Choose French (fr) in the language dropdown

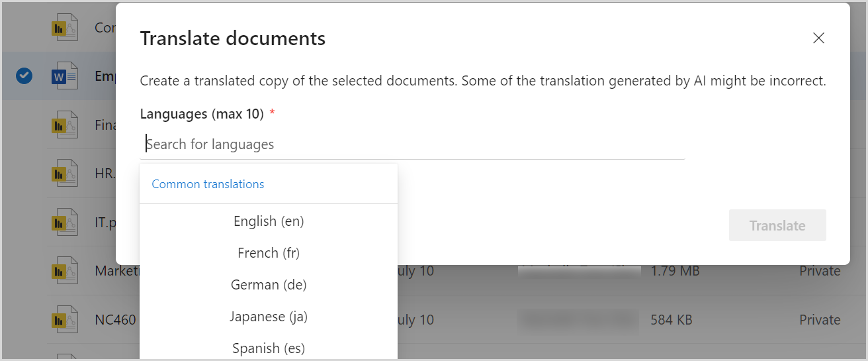(x=269, y=253)
